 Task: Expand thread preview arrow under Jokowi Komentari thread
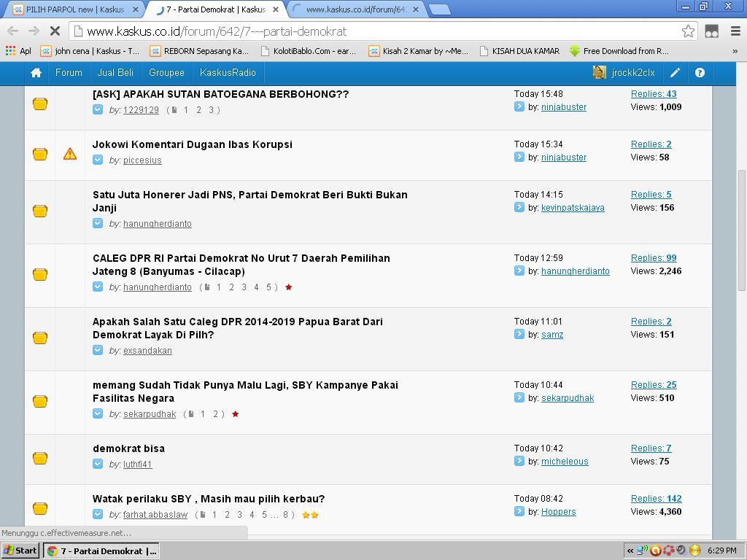pyautogui.click(x=98, y=160)
